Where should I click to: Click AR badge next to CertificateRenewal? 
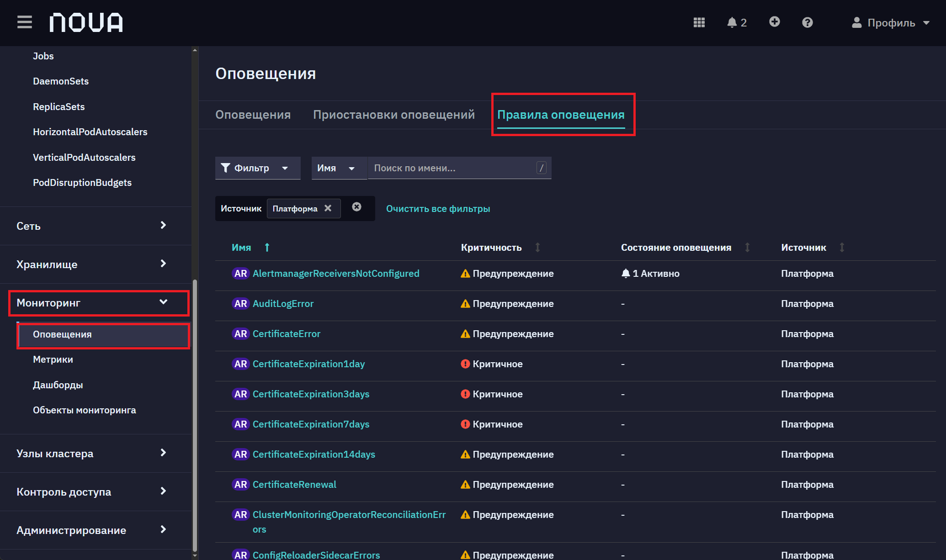[x=240, y=485]
